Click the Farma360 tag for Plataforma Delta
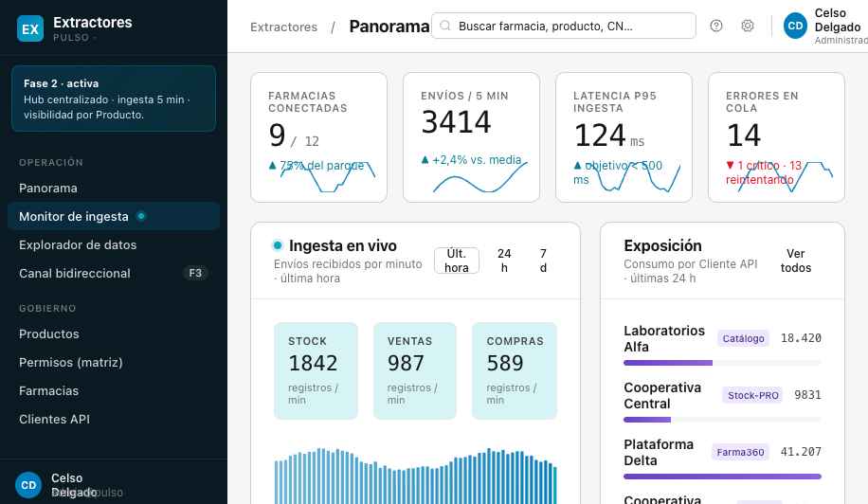Viewport: 868px width, 504px height. (x=740, y=452)
